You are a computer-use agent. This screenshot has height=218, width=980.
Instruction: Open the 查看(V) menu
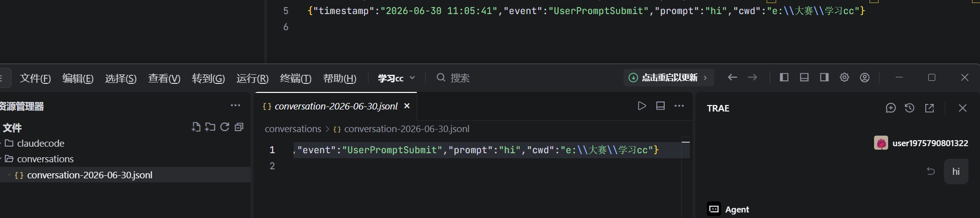pos(164,78)
